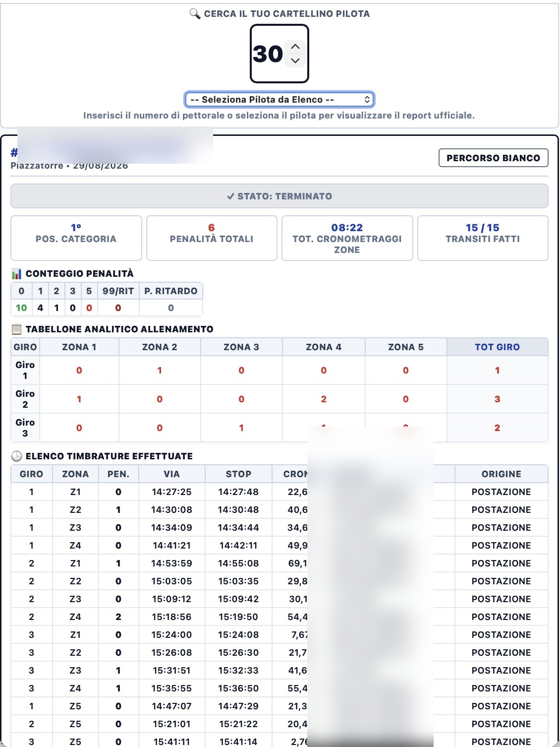Image resolution: width=560 pixels, height=747 pixels.
Task: Click the green 10 zero-penalty count
Action: click(21, 308)
